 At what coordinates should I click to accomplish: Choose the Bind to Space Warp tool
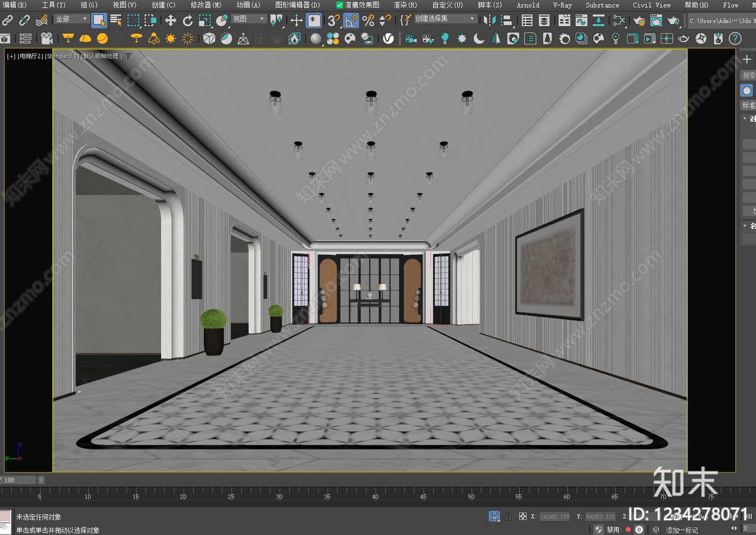42,21
